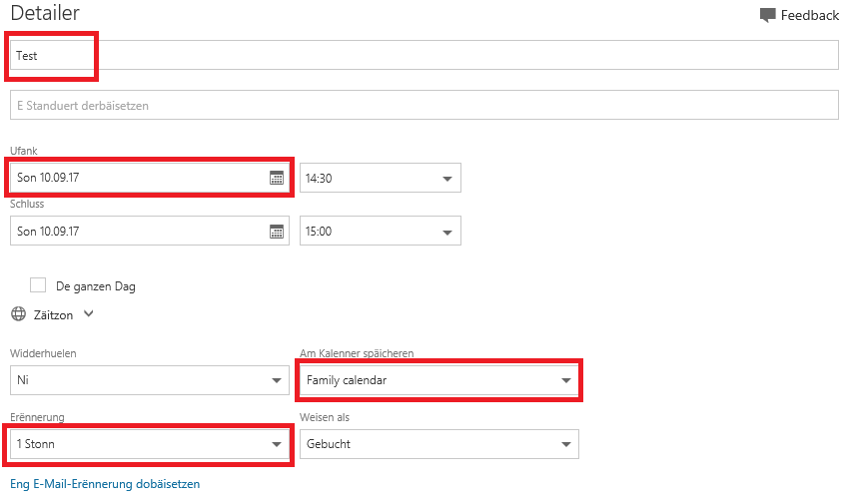
Task: Click the Zäitzon label
Action: pyautogui.click(x=53, y=314)
